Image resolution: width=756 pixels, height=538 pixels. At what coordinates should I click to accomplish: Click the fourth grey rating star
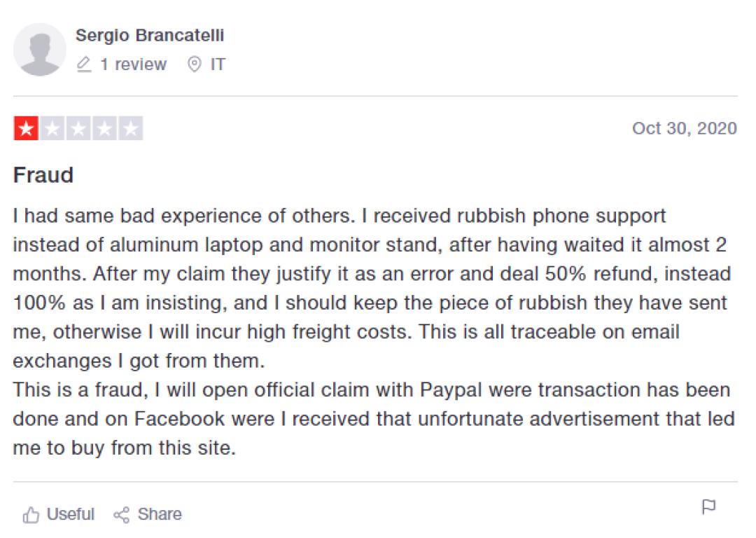[104, 129]
